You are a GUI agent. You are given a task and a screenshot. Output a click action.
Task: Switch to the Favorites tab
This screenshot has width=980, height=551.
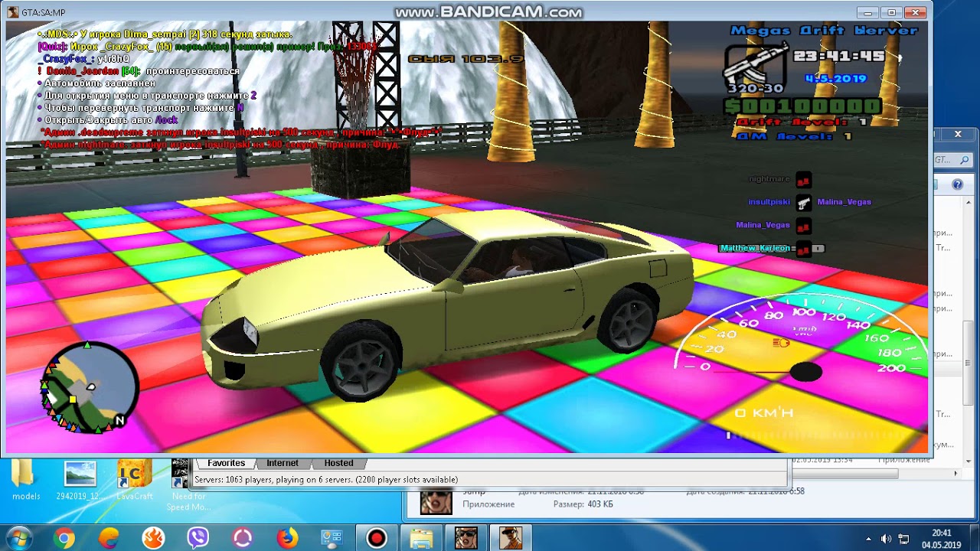tap(226, 463)
